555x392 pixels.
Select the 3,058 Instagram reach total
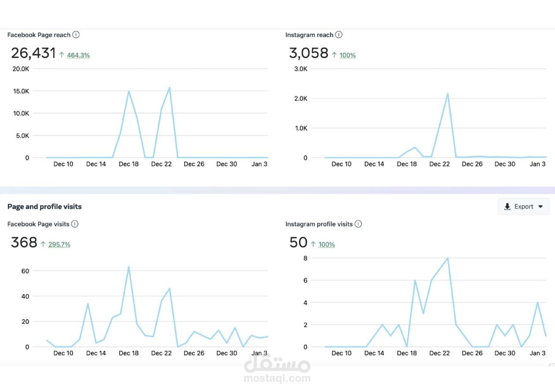point(309,53)
